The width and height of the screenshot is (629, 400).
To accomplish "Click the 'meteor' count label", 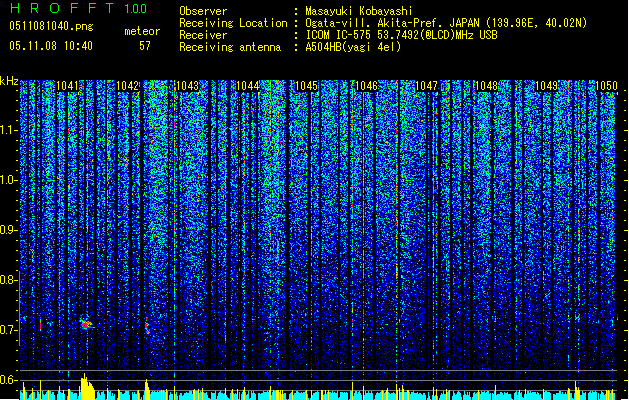I will 142,31.
